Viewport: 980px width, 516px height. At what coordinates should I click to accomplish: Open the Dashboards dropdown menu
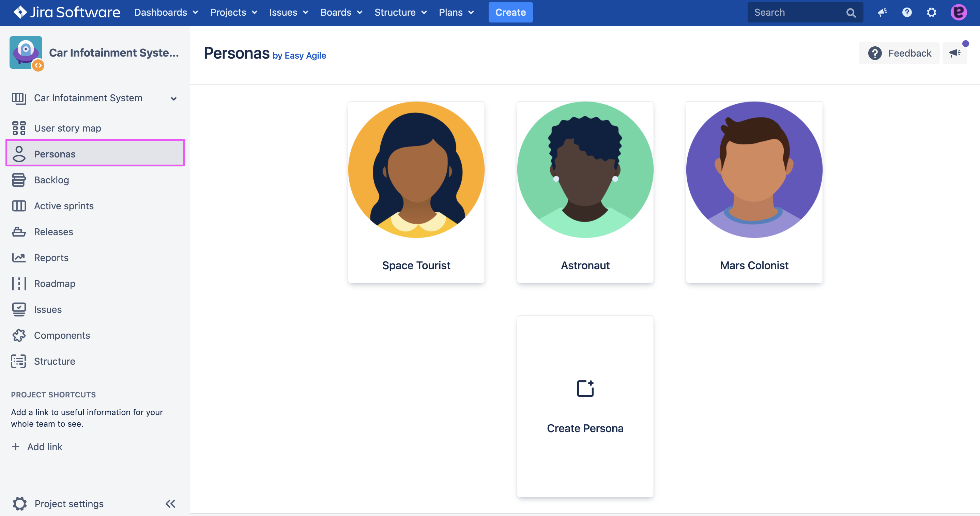tap(166, 12)
